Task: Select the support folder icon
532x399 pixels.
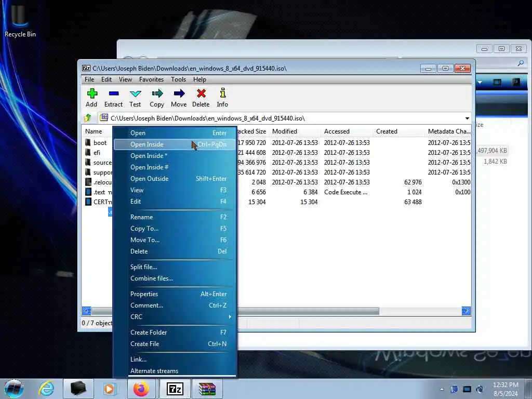Action: point(88,172)
